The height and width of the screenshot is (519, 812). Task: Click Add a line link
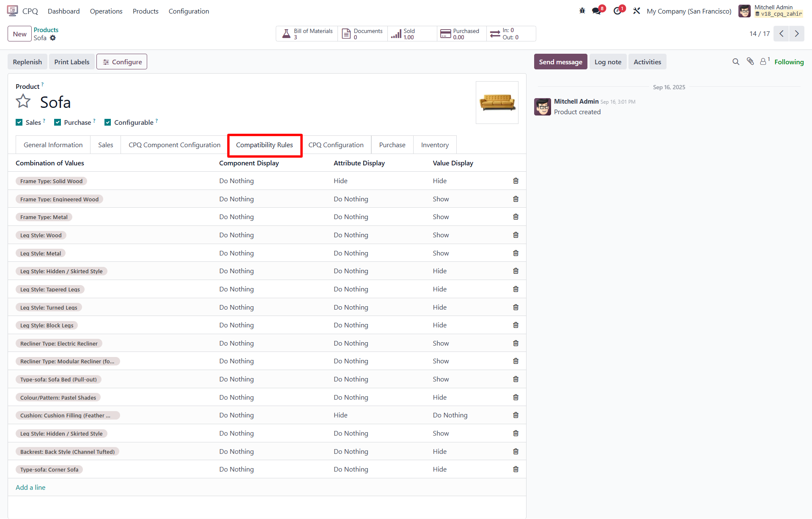(30, 488)
